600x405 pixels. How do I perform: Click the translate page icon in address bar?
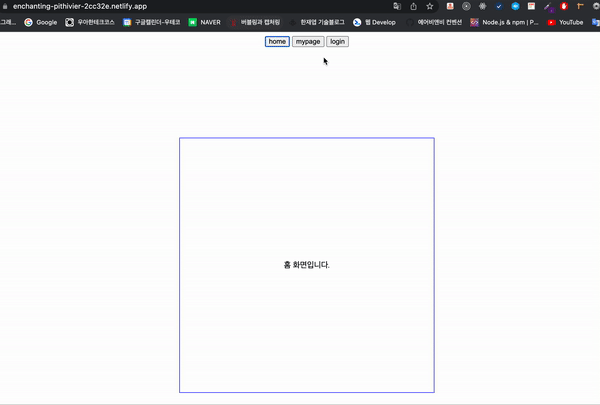(398, 6)
